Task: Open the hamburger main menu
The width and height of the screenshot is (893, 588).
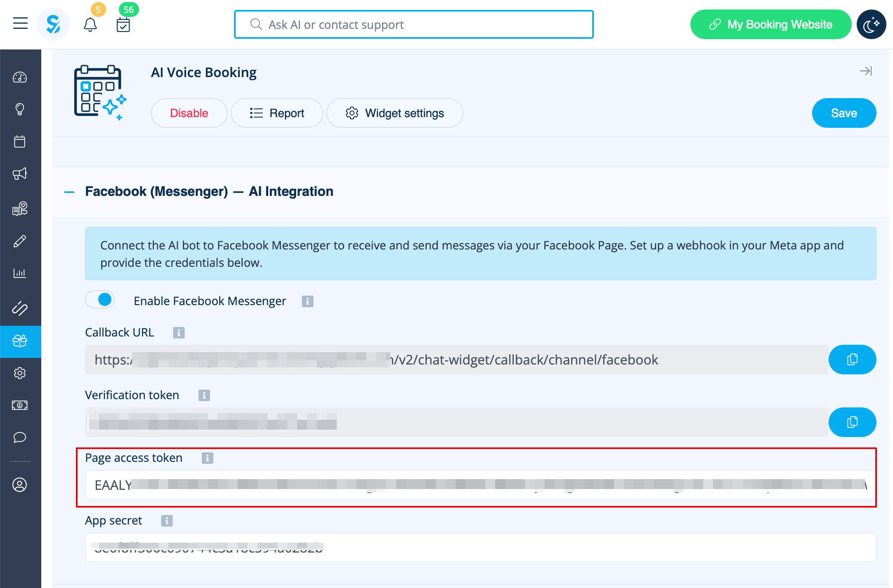Action: click(20, 24)
